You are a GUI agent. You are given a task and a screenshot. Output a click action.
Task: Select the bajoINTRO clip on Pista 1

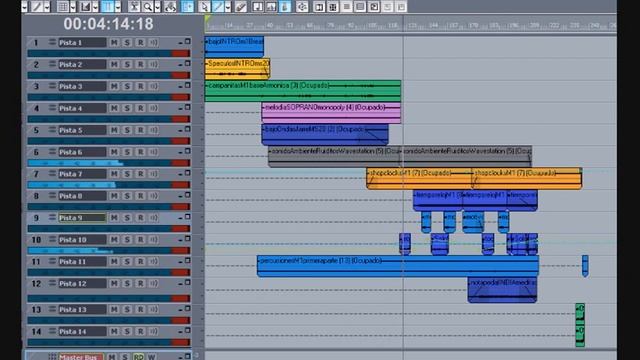click(x=234, y=47)
